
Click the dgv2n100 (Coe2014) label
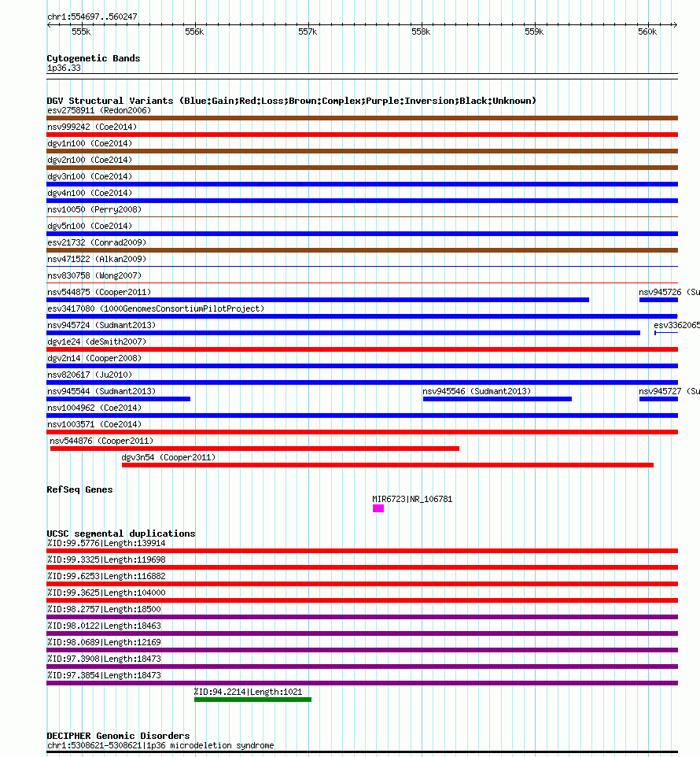[90, 160]
